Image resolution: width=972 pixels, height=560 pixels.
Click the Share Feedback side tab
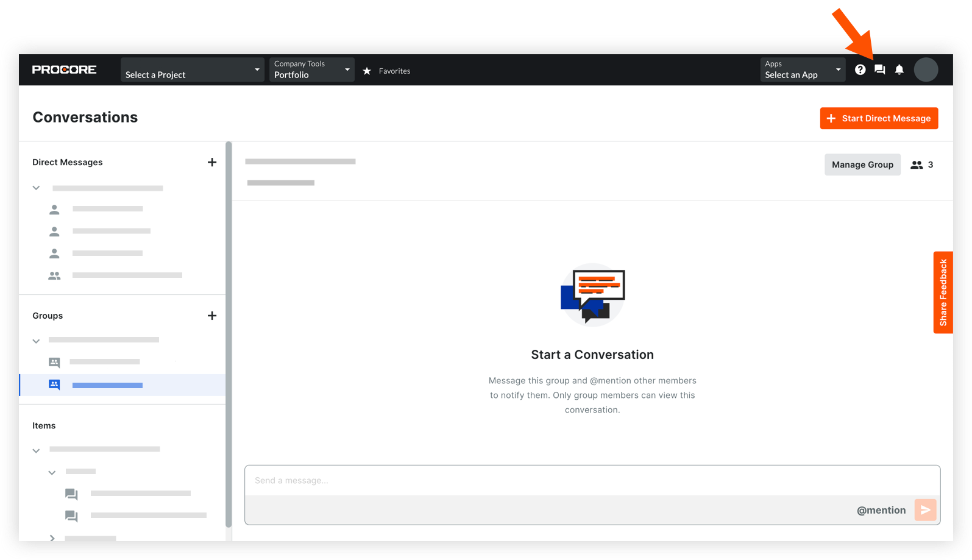pyautogui.click(x=943, y=292)
